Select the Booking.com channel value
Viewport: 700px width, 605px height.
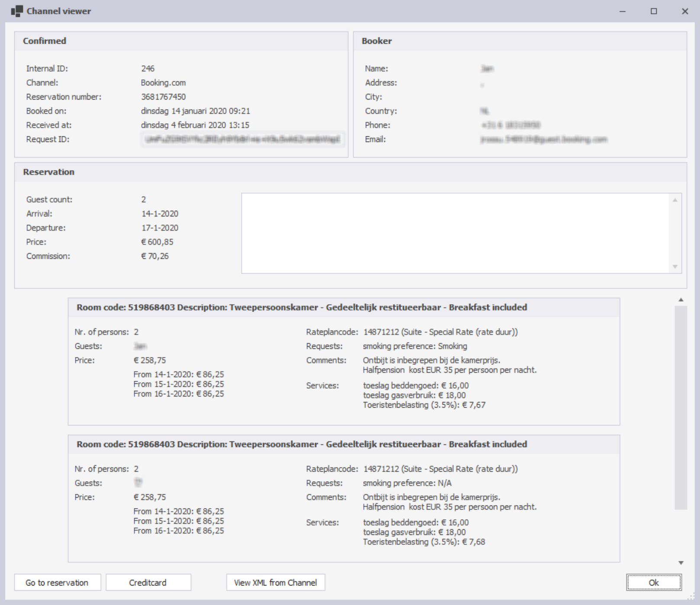163,83
